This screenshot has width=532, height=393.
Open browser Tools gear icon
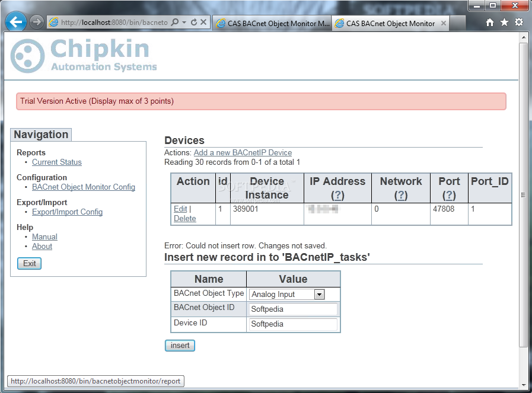pyautogui.click(x=519, y=23)
